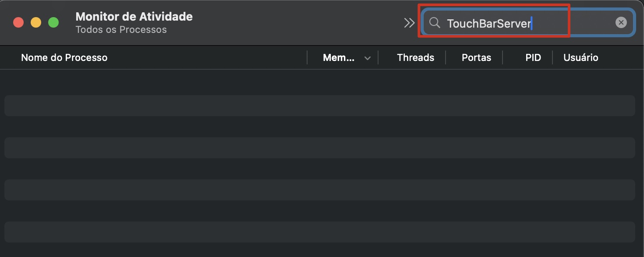Sort processes by Threads column
This screenshot has height=257, width=644.
pyautogui.click(x=415, y=57)
